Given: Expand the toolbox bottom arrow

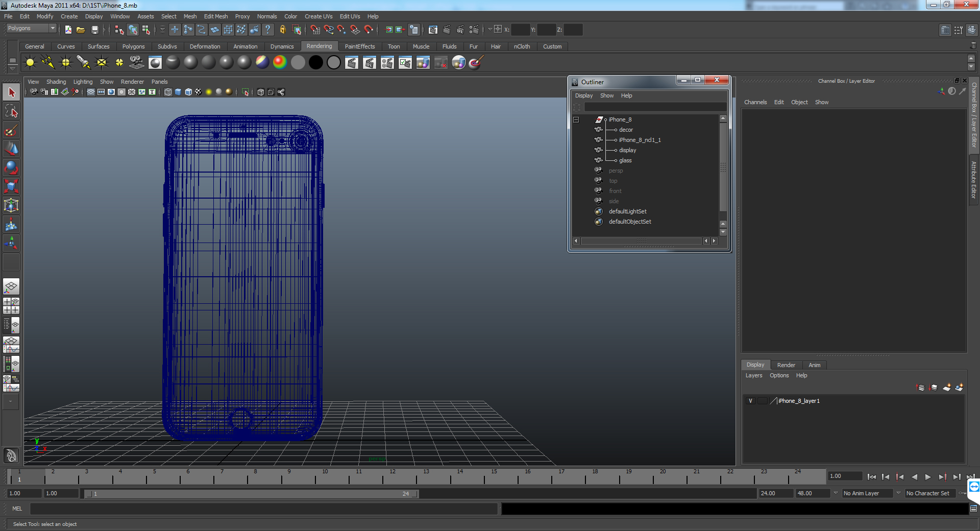Looking at the screenshot, I should click(11, 402).
